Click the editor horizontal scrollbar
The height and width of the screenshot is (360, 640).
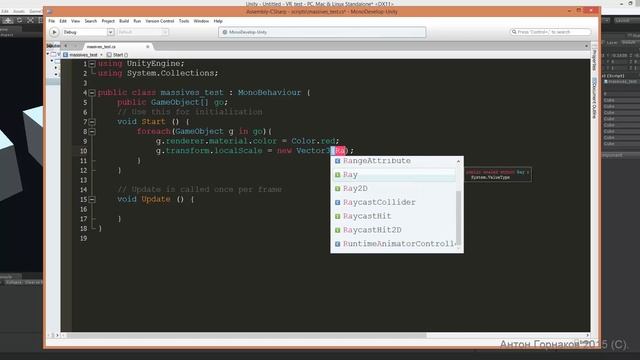247,336
